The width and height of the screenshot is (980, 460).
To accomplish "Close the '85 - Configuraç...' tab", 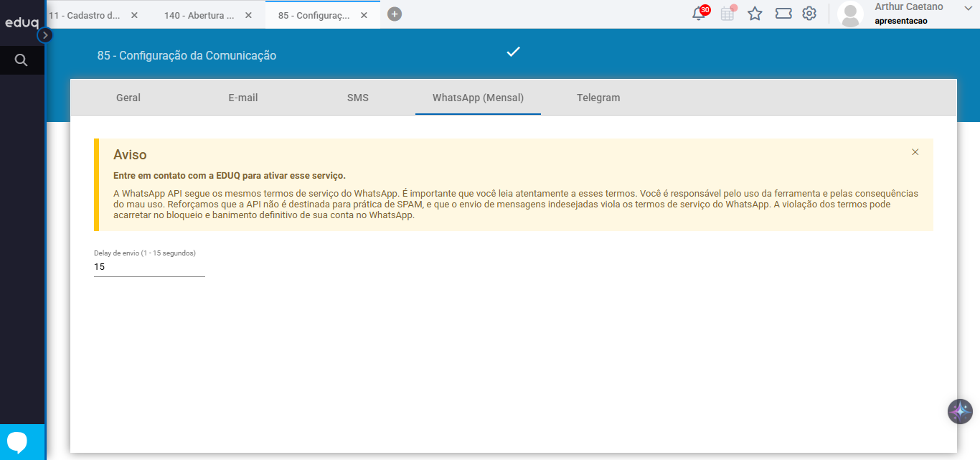I will tap(364, 15).
